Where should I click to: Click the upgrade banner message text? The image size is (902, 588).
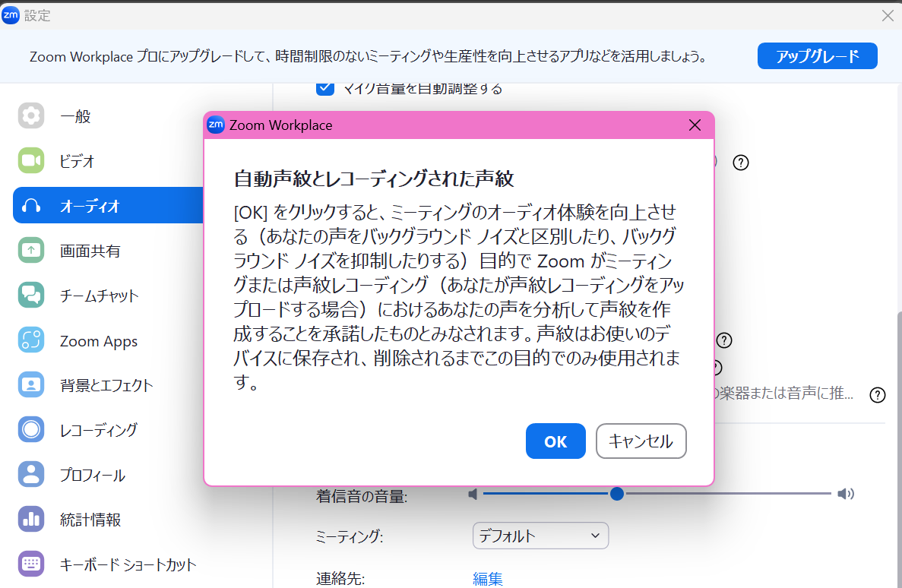tap(369, 56)
